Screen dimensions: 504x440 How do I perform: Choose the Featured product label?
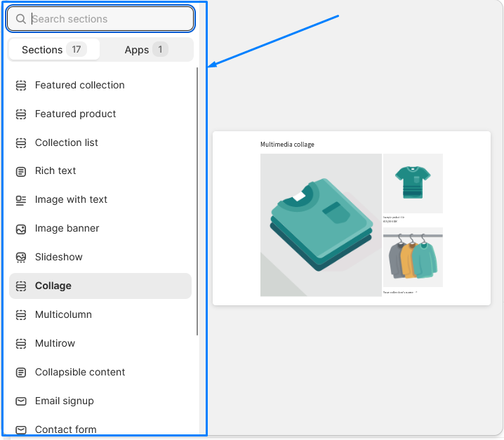pyautogui.click(x=76, y=114)
